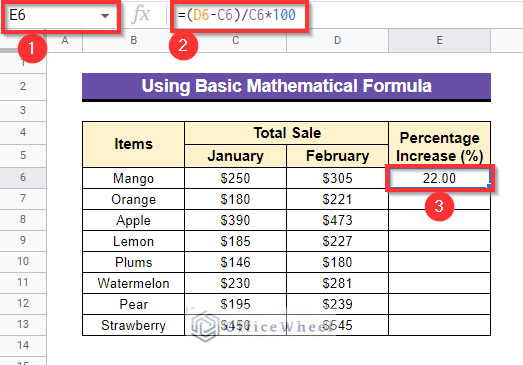The height and width of the screenshot is (365, 523).
Task: Click the Total Sale header cell
Action: point(287,133)
